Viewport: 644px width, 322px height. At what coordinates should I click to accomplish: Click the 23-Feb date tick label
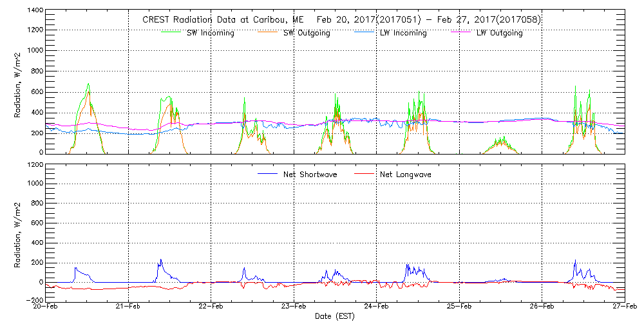pyautogui.click(x=294, y=307)
